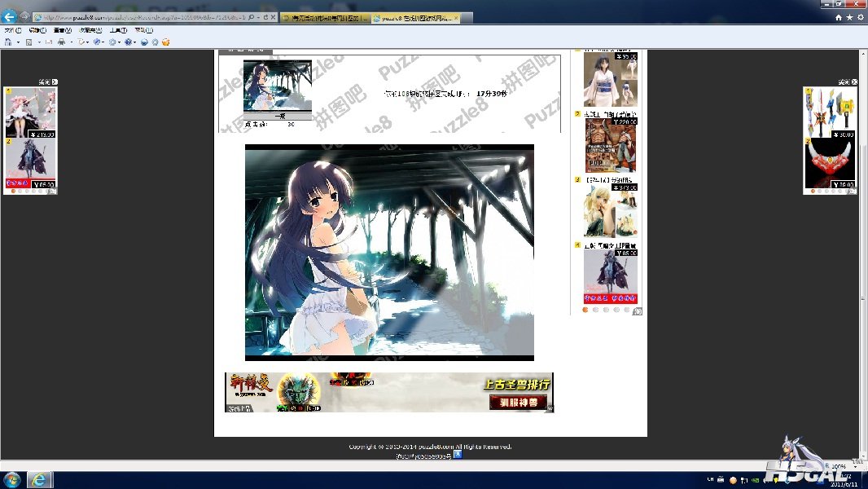Select the third dot in the left floating ad
The height and width of the screenshot is (489, 868).
(x=27, y=191)
